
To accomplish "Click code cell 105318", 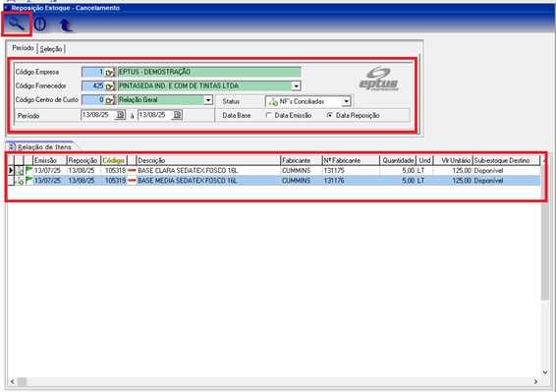I will tap(114, 171).
